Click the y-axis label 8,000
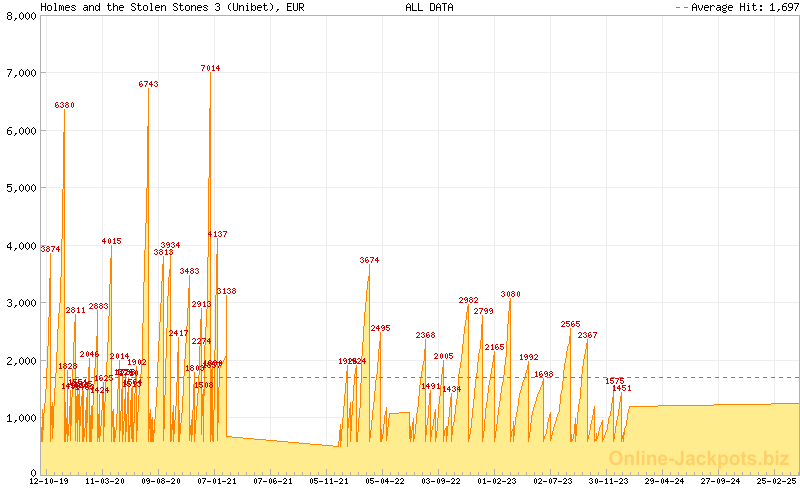This screenshot has height=490, width=800. 21,16
